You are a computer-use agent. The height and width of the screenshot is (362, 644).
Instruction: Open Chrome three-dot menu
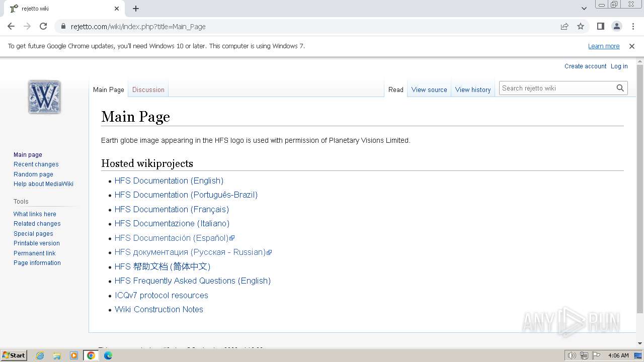[x=633, y=26]
